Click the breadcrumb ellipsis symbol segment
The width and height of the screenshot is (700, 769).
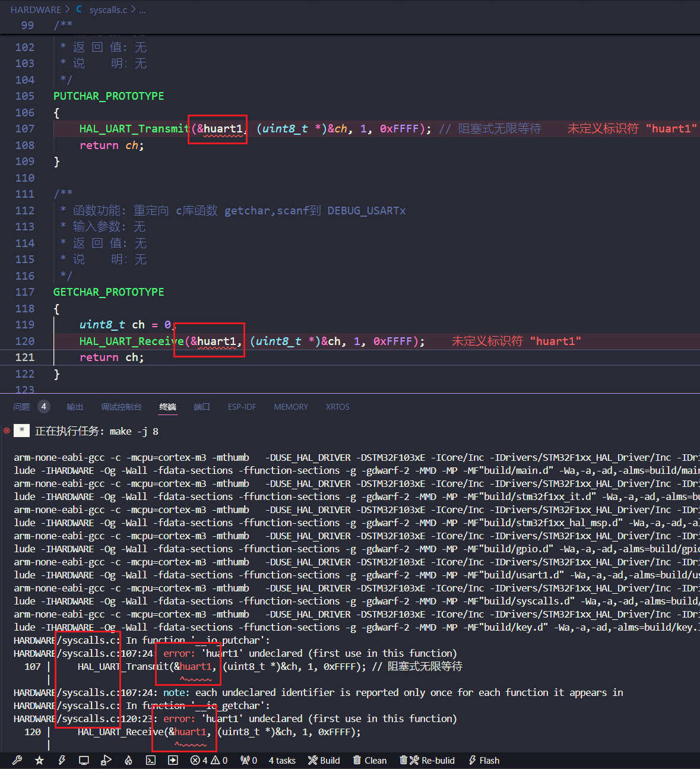(x=142, y=10)
